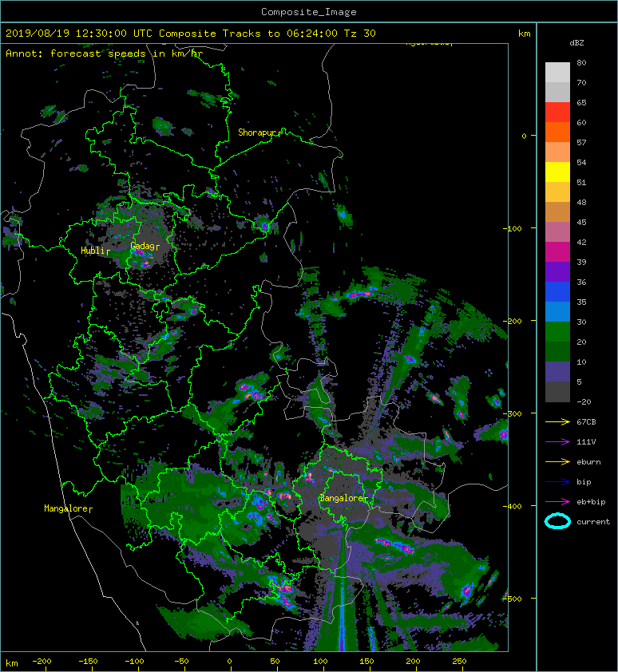The height and width of the screenshot is (672, 618).
Task: Click the Bangalore city label
Action: (x=342, y=498)
